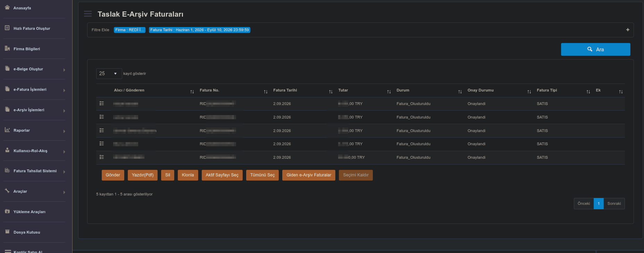Click the Firma Bilgileri building icon
Image resolution: width=644 pixels, height=253 pixels.
7,48
